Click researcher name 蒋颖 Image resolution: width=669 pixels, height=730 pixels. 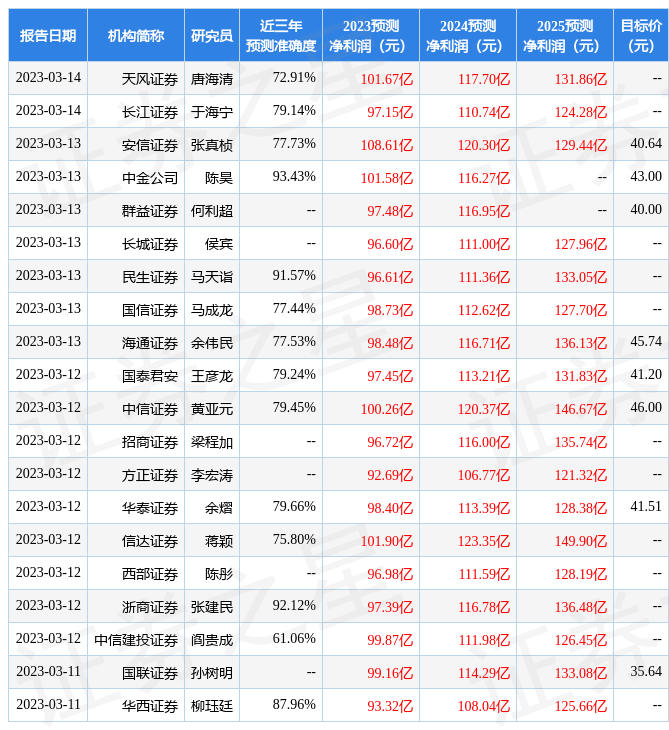tap(219, 541)
